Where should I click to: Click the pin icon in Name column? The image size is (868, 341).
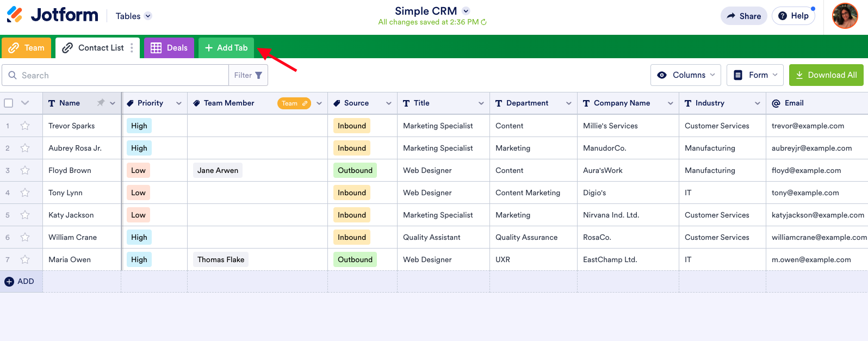click(101, 103)
